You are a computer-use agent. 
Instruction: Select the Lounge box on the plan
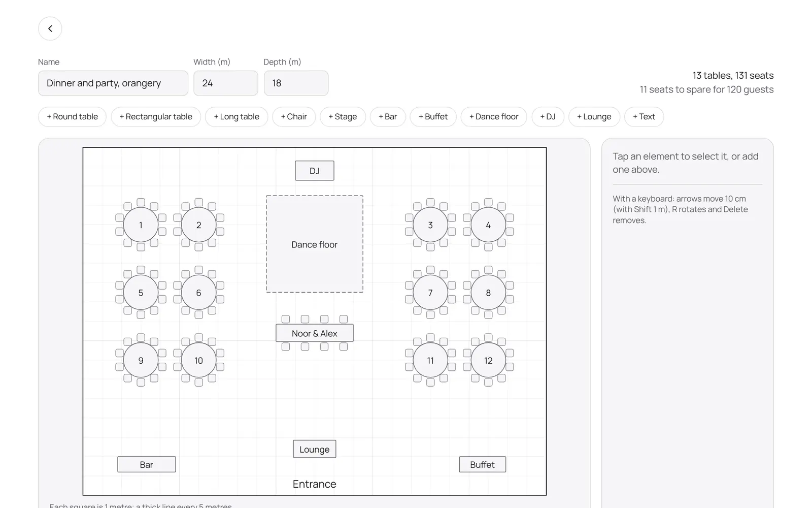pos(315,449)
